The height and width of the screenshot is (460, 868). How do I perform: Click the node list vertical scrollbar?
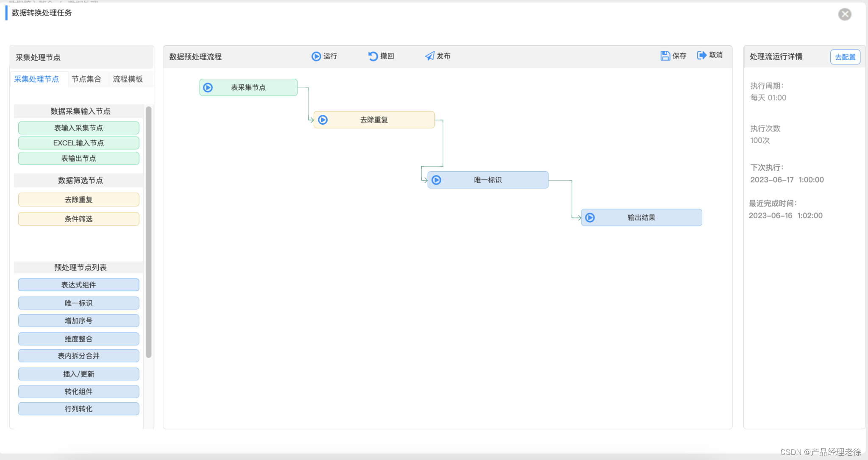pos(148,231)
